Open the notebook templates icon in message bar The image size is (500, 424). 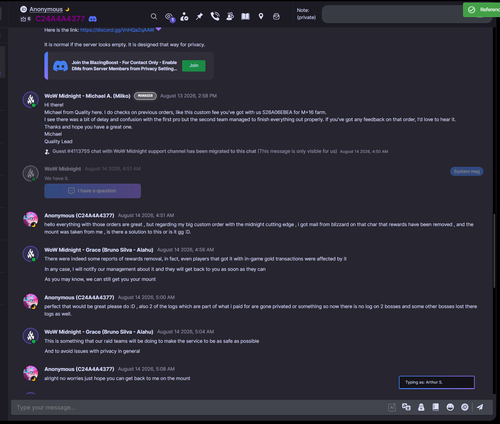(x=435, y=407)
